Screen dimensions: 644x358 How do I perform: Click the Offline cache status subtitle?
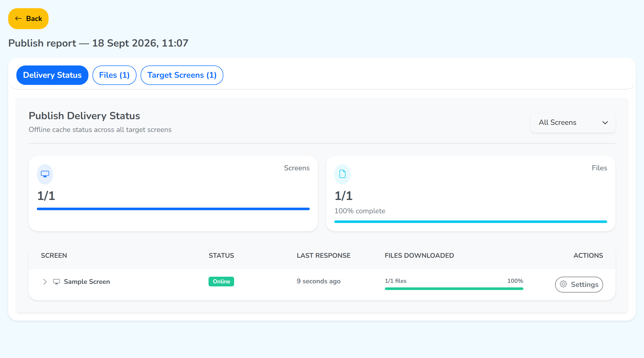pyautogui.click(x=100, y=130)
